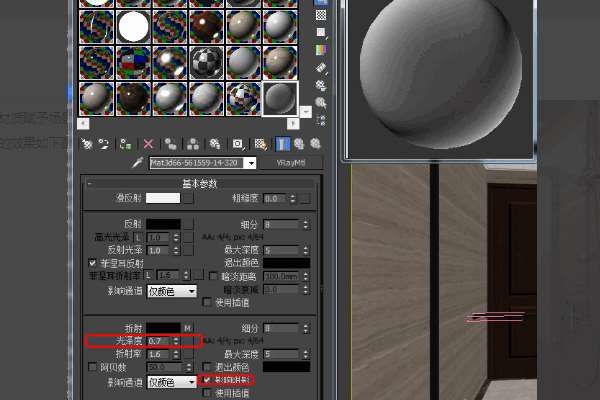
Task: Enable refraction 退出颜色 checkbox
Action: point(207,367)
